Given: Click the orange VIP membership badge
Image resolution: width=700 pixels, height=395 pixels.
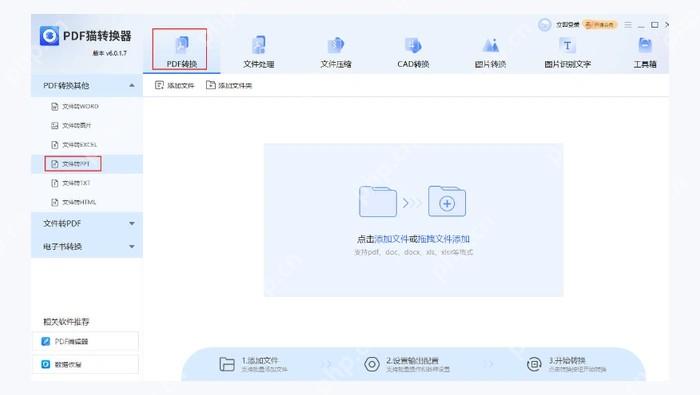Looking at the screenshot, I should pos(600,25).
